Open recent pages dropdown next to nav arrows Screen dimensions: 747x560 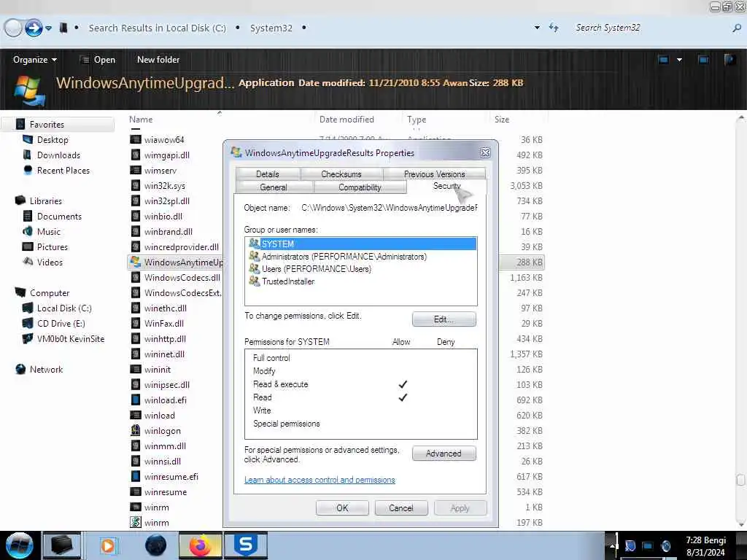click(49, 28)
